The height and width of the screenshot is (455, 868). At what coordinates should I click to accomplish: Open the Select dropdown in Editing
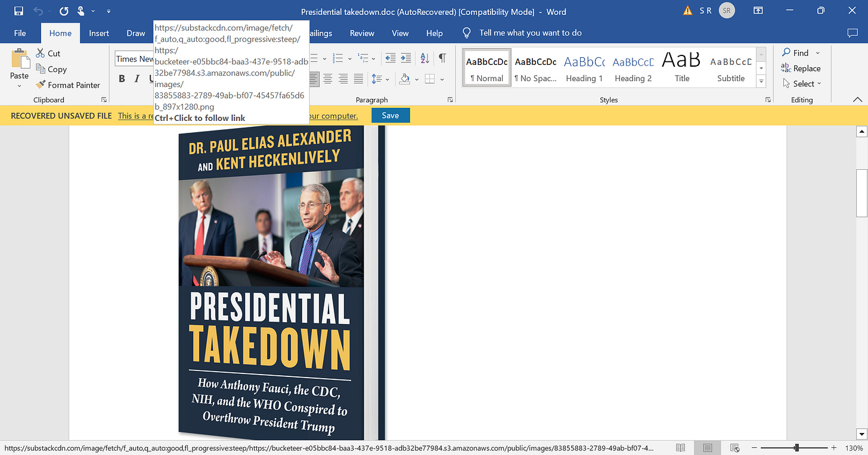(x=802, y=84)
